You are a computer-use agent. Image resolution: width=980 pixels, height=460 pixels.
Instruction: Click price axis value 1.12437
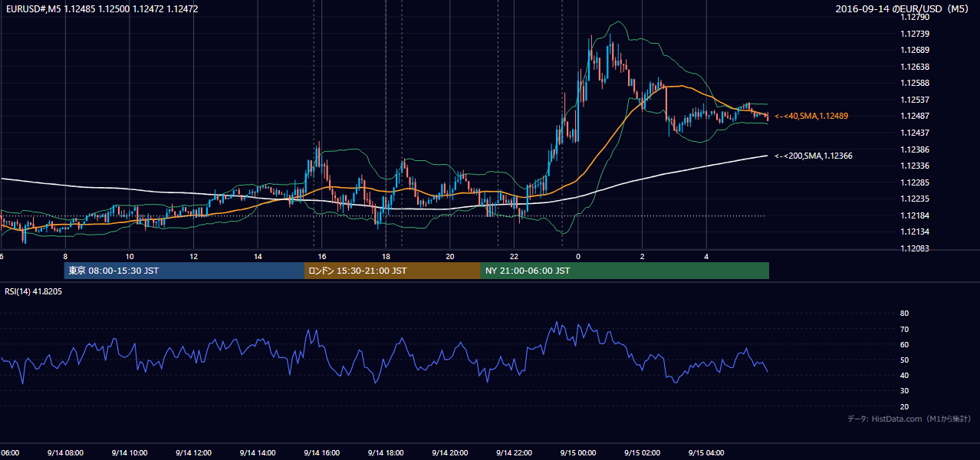pos(916,133)
